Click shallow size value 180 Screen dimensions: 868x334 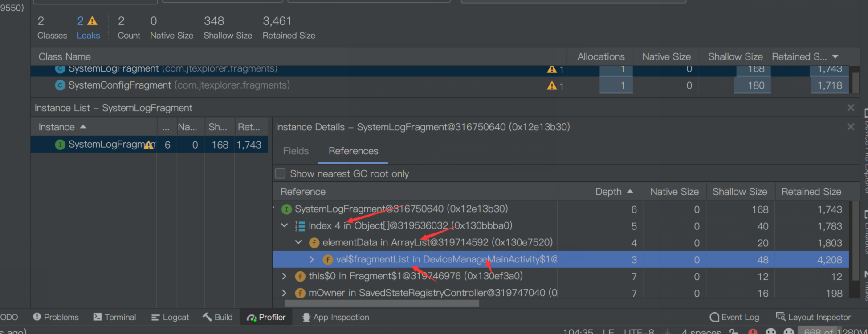click(x=756, y=85)
